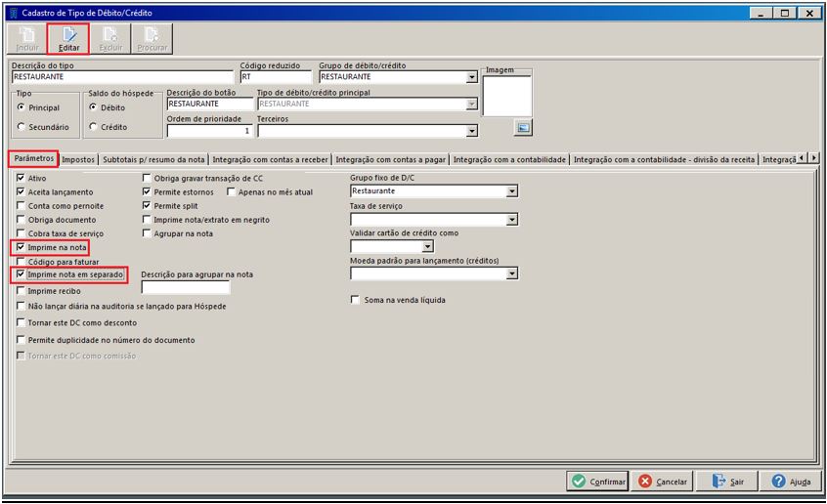The height and width of the screenshot is (504, 827).
Task: Enable Soma na venda líquida checkbox
Action: coord(356,300)
